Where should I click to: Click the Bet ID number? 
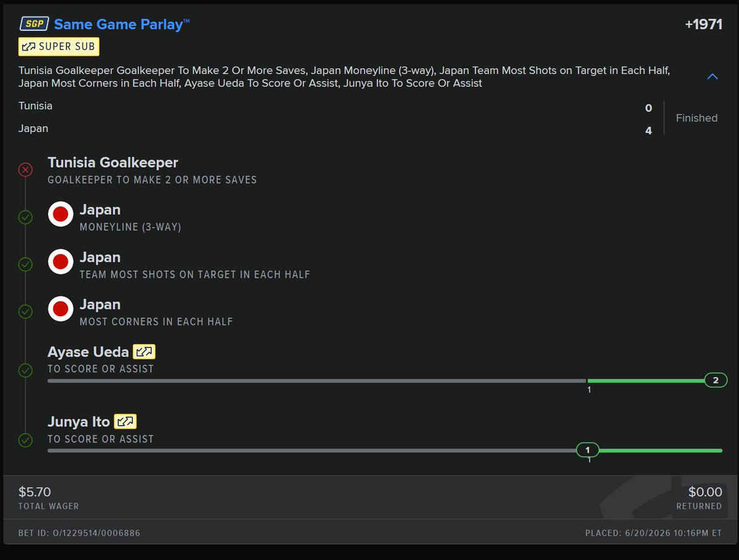(79, 533)
